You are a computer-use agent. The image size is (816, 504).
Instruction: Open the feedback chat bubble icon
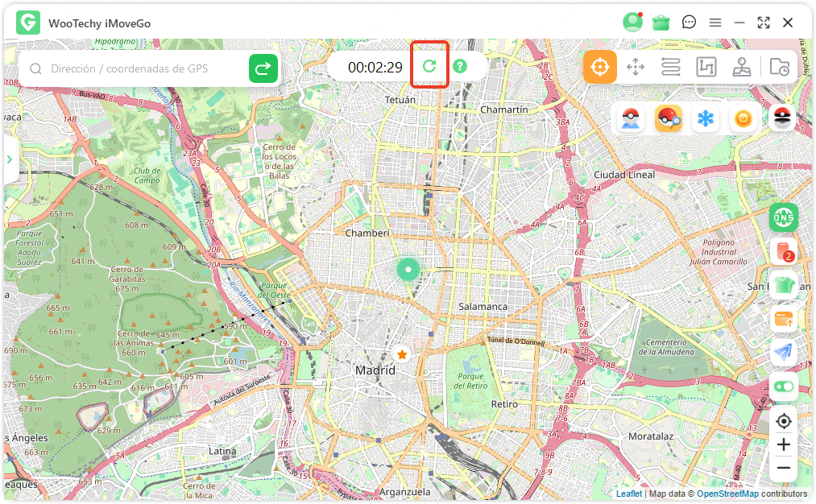tap(689, 23)
